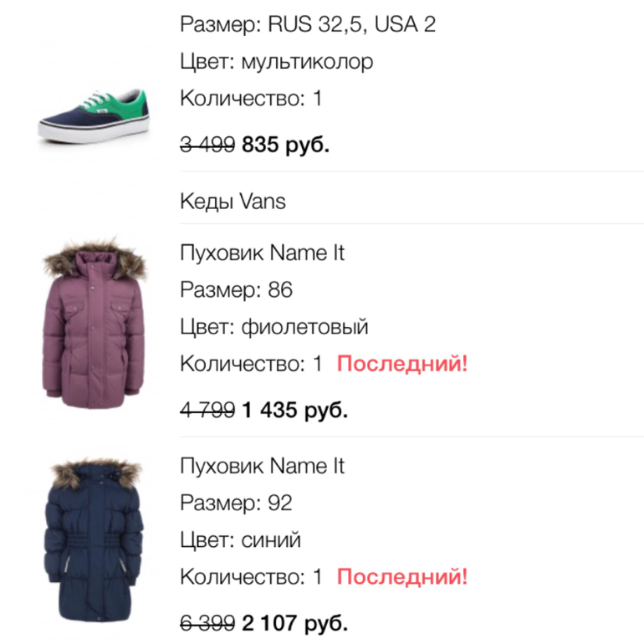This screenshot has height=644, width=644.
Task: Click the "Пуховик Name It" title above Размер: 86
Action: click(262, 253)
